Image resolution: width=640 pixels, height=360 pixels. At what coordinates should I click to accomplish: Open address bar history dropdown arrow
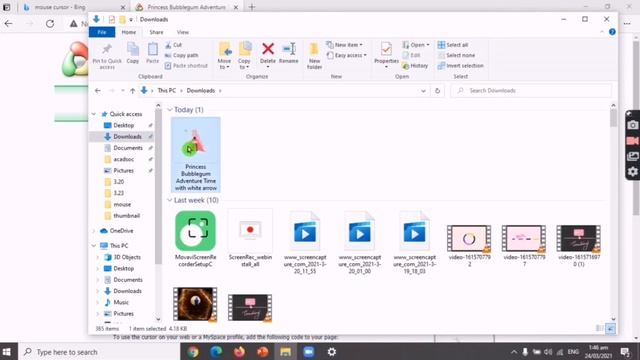(x=423, y=91)
